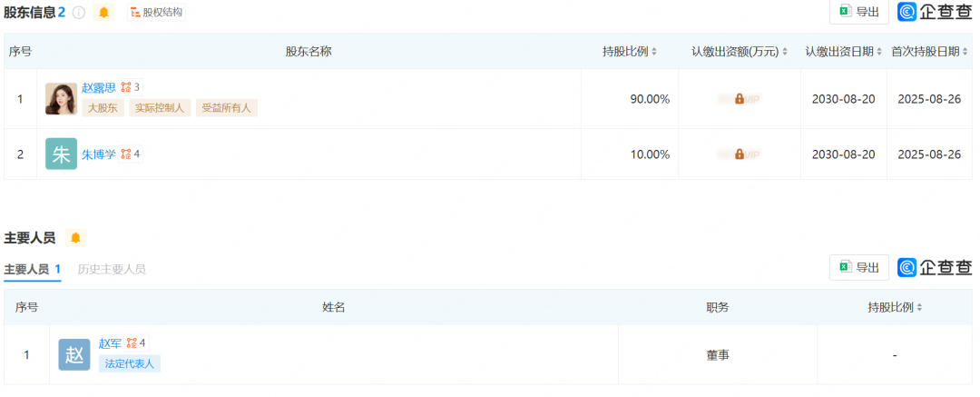
Task: Click the 企查查 logo above shareholder table
Action: [935, 12]
